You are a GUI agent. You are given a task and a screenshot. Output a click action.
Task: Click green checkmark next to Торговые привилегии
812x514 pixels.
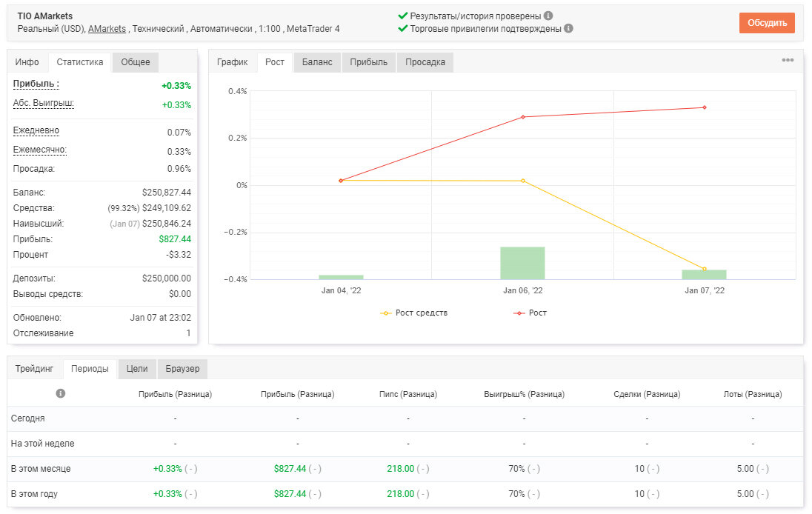point(403,28)
